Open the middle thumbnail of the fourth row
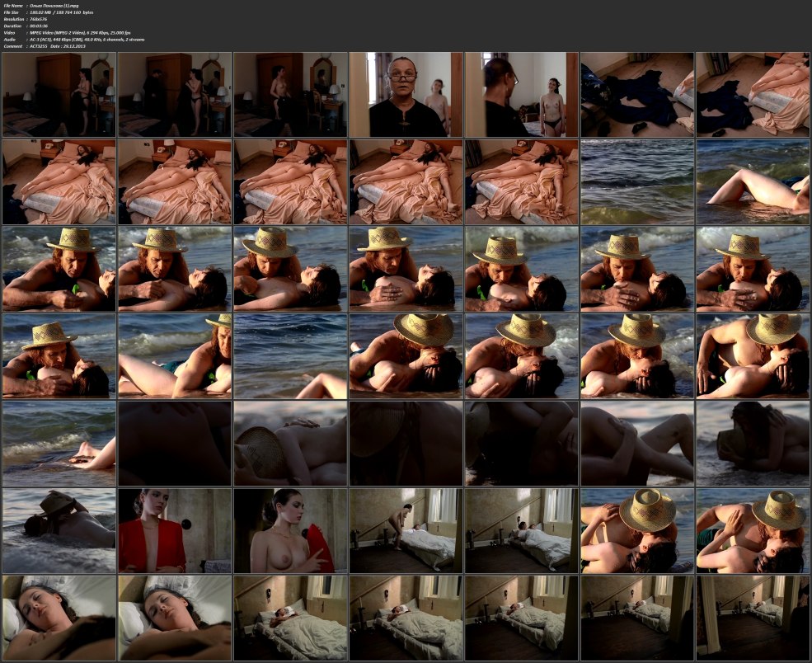 pyautogui.click(x=406, y=355)
